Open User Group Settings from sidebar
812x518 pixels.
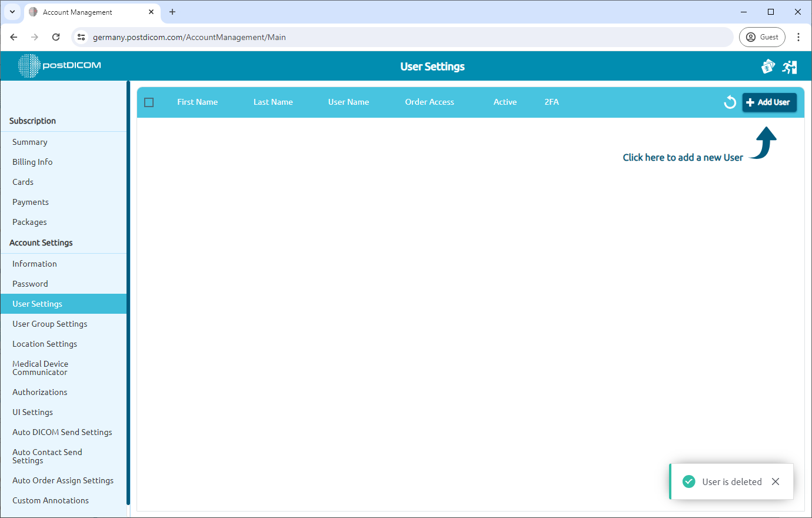point(50,324)
